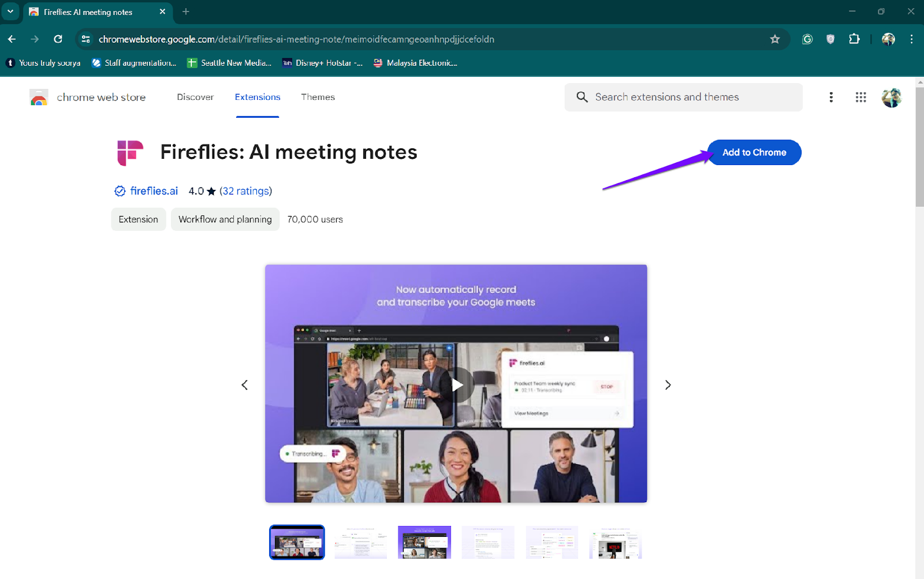Viewport: 924px width, 579px height.
Task: Select the third preview thumbnail
Action: point(424,542)
